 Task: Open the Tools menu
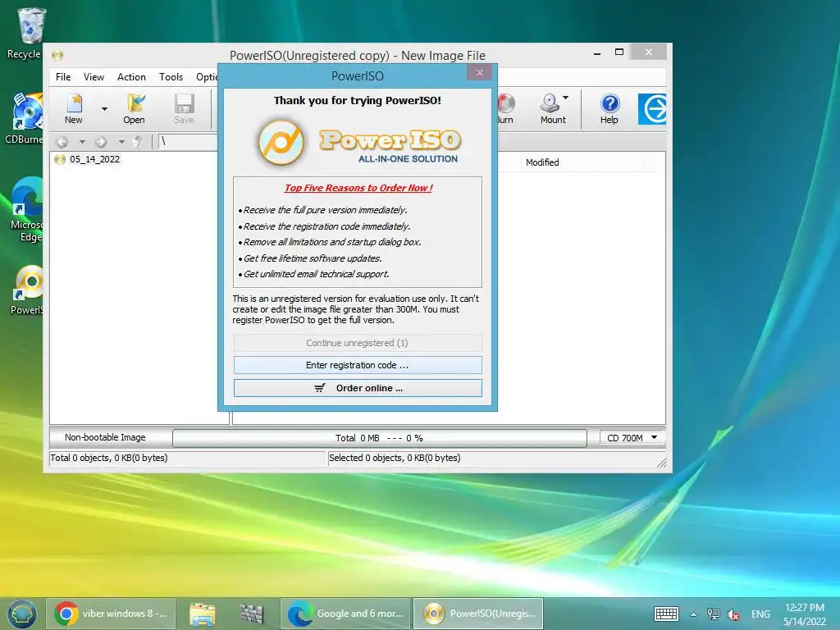pos(171,76)
